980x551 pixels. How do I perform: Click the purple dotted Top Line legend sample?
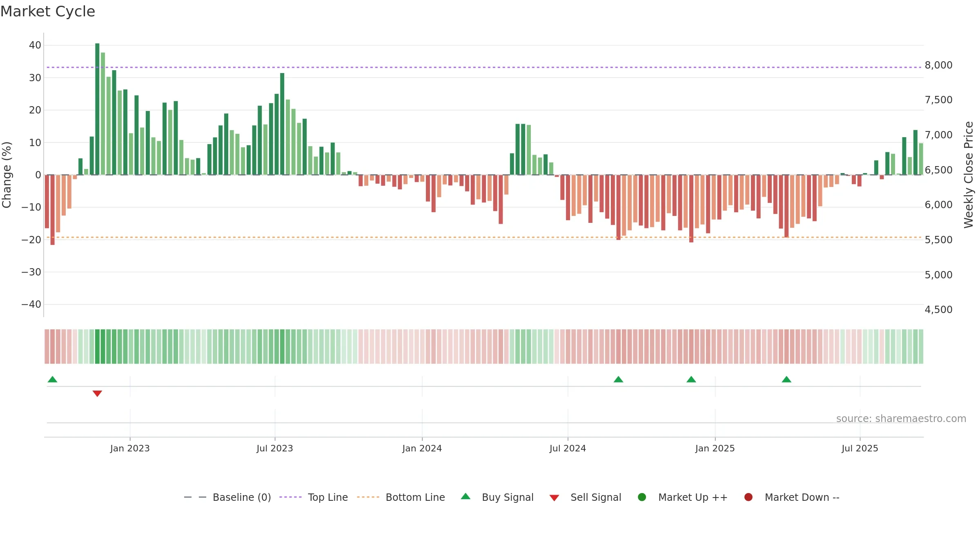pos(290,497)
